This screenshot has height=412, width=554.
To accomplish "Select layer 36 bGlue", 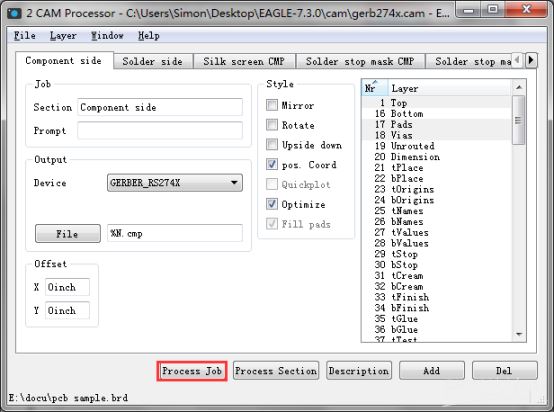I will (437, 329).
